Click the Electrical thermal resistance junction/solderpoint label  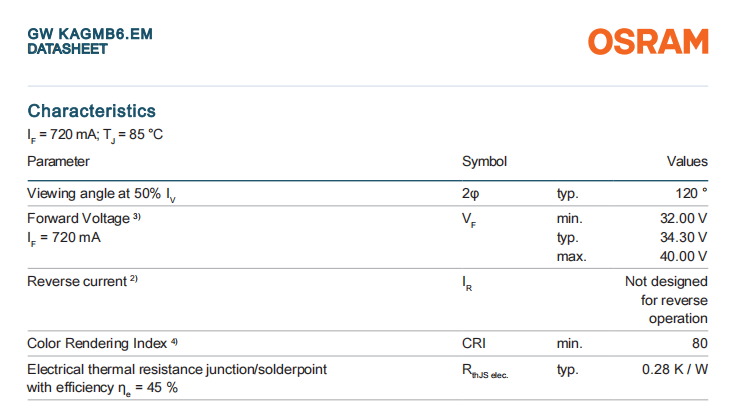pyautogui.click(x=177, y=369)
